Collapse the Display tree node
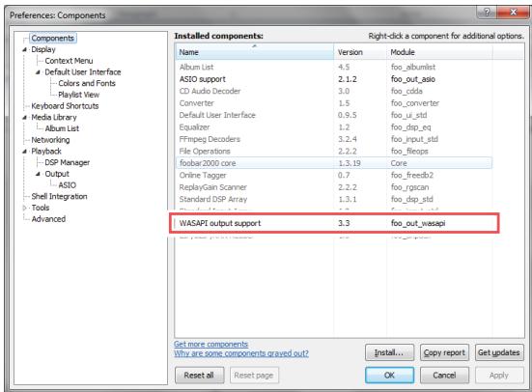Viewport: 532px width, 392px height. point(24,49)
